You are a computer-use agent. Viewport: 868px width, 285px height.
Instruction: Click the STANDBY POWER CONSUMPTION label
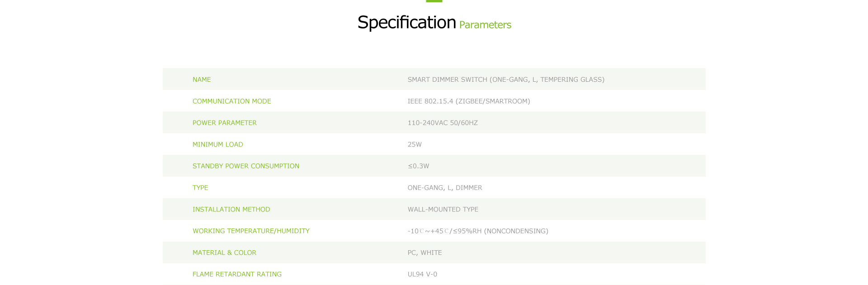pyautogui.click(x=245, y=166)
